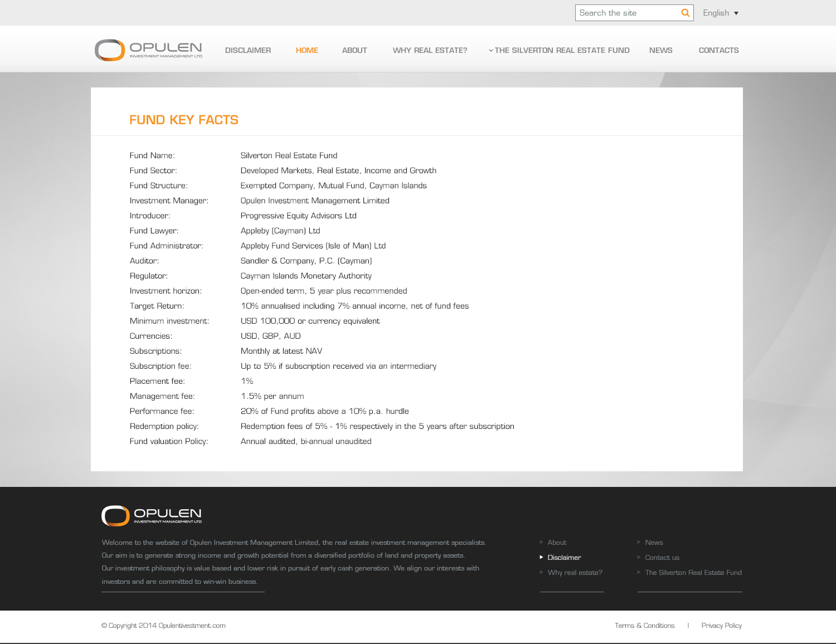Screen dimensions: 836x644
Task: Click "Exempted Company, Mutual Fund, Cayman Islands"
Action: pos(333,186)
